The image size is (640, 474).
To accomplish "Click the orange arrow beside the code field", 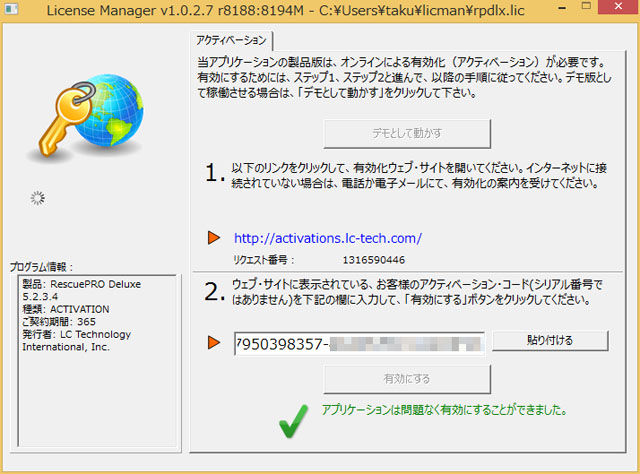I will (214, 342).
